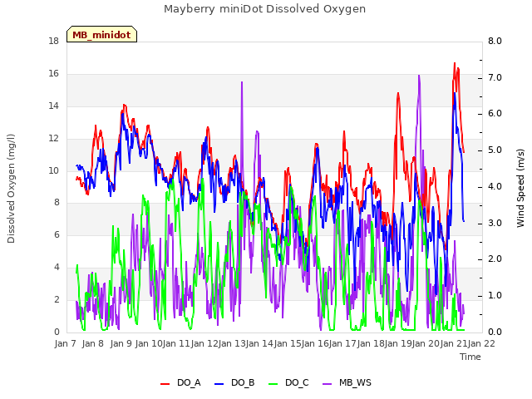Click the DO_A legend label
The height and width of the screenshot is (399, 532).
[189, 383]
